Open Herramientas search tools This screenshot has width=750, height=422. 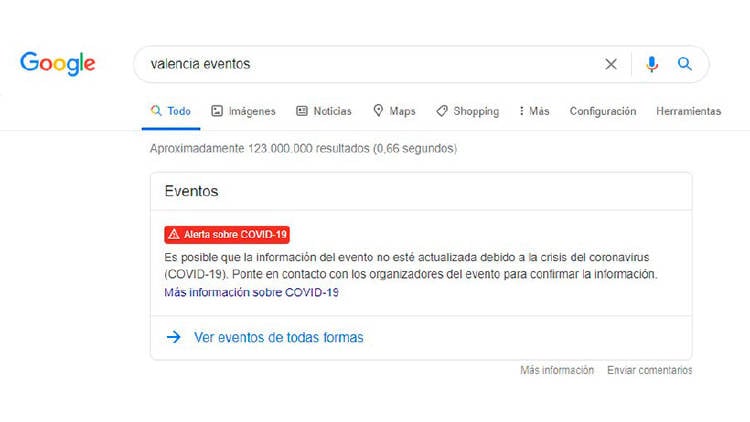(x=688, y=111)
